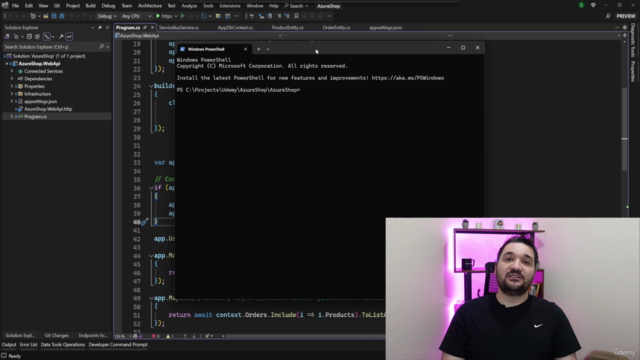Click the Visual Studio logo icon
Image resolution: width=640 pixels, height=360 pixels.
click(x=5, y=5)
